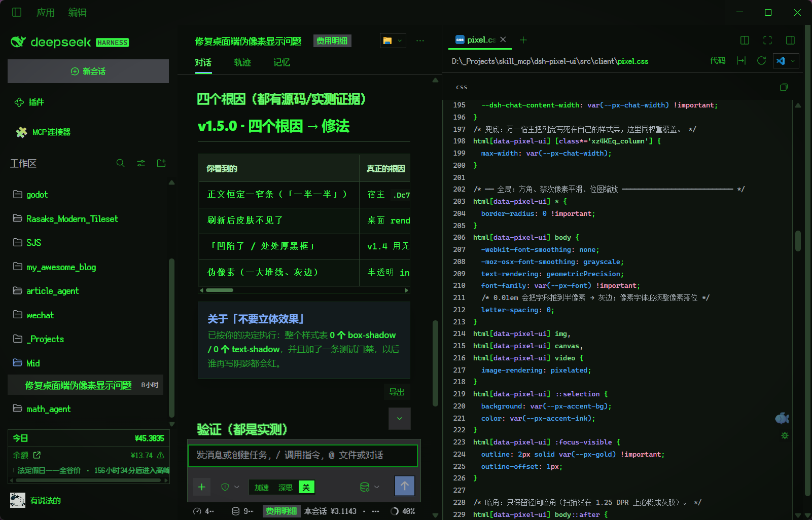
Task: Click the context usage 40% ring indicator
Action: [x=395, y=511]
